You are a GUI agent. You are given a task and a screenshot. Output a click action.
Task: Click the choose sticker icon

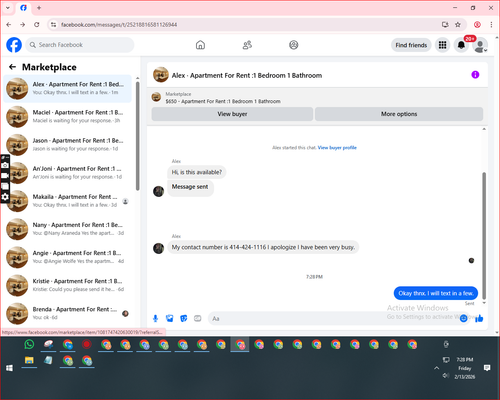[184, 318]
